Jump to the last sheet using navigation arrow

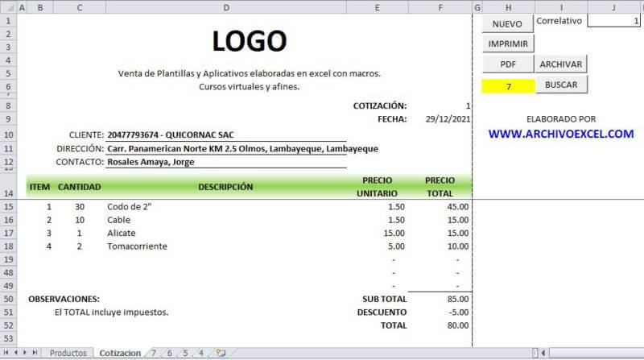[x=35, y=353]
